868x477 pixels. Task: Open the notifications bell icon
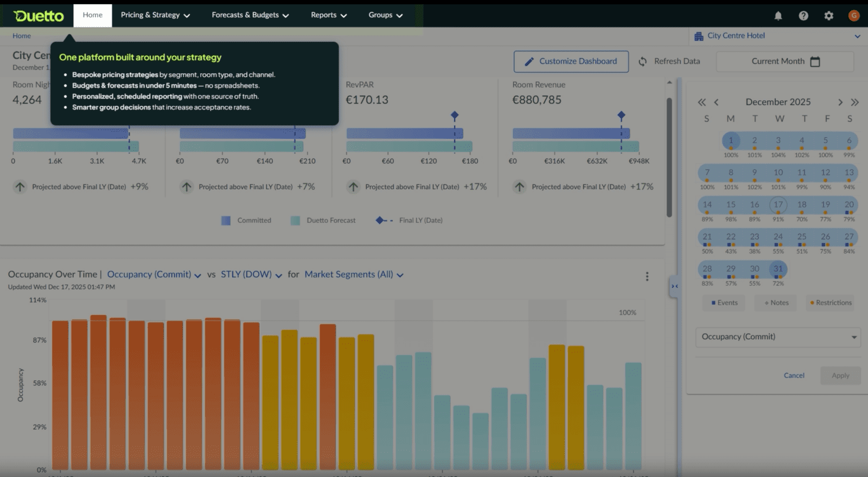pos(778,16)
